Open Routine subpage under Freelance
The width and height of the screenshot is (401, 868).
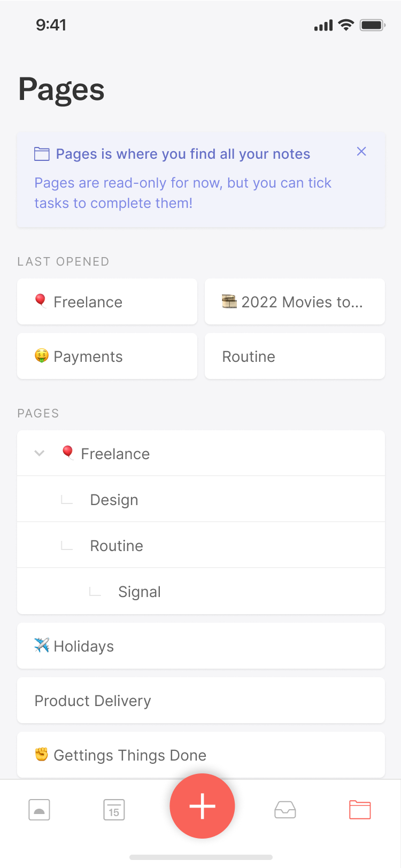(x=117, y=546)
